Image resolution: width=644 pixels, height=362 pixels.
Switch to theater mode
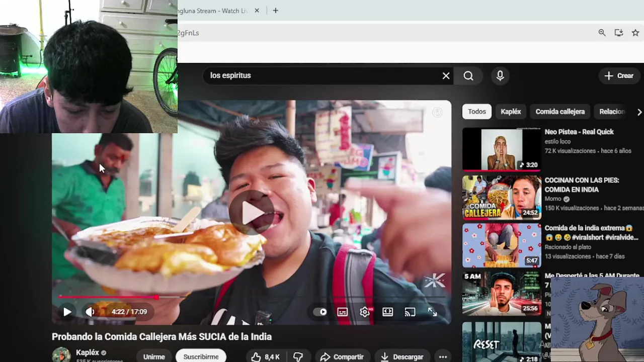[x=387, y=312]
